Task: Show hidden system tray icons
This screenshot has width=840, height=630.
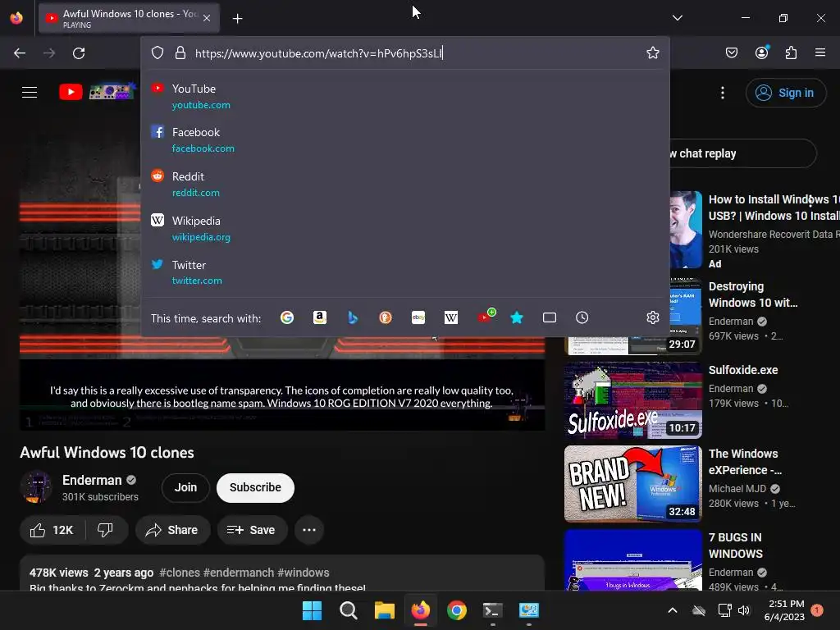Action: tap(673, 610)
